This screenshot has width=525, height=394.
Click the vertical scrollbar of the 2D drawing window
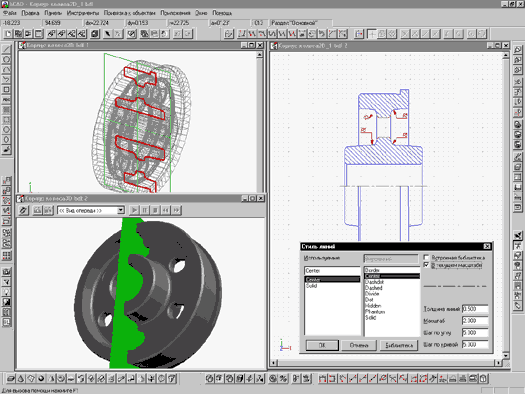point(506,205)
